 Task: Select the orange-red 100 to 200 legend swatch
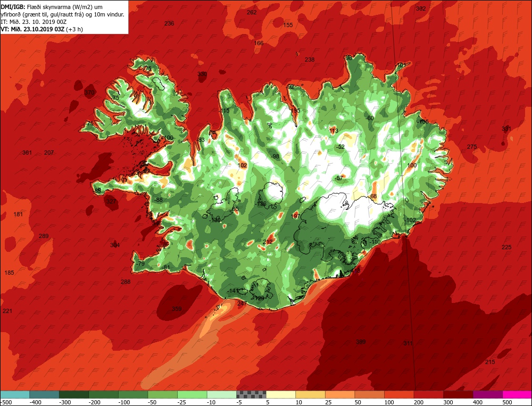(x=399, y=394)
